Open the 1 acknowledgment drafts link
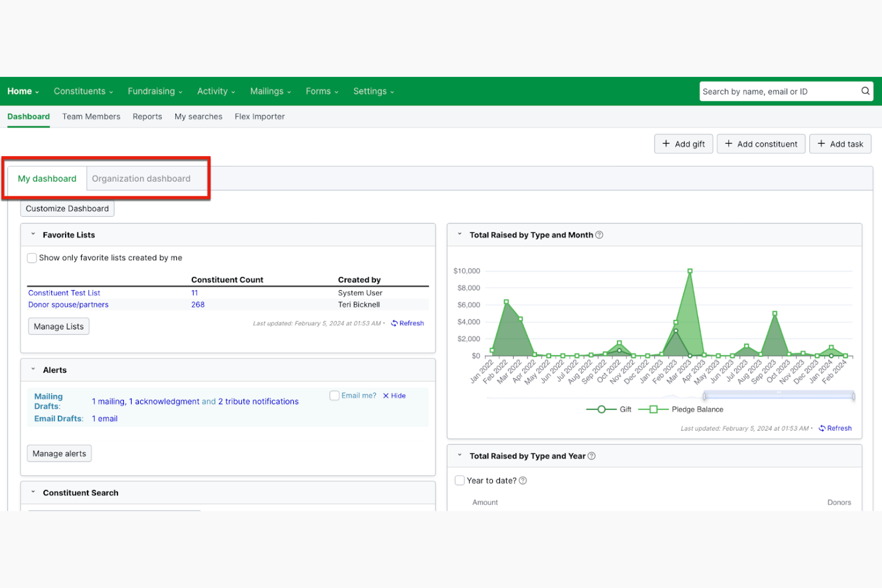 click(x=164, y=402)
